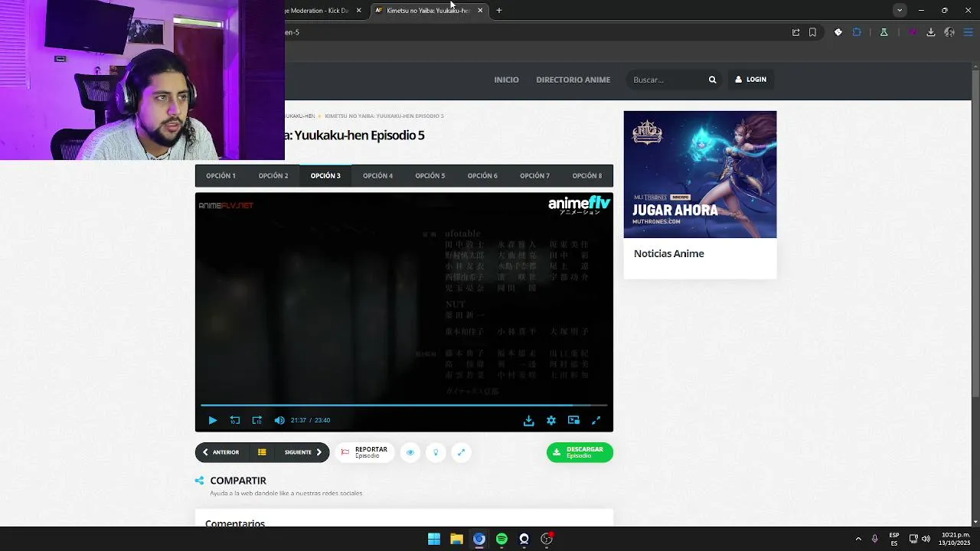Toggle lights off lightbulb button
The height and width of the screenshot is (551, 980).
point(436,452)
